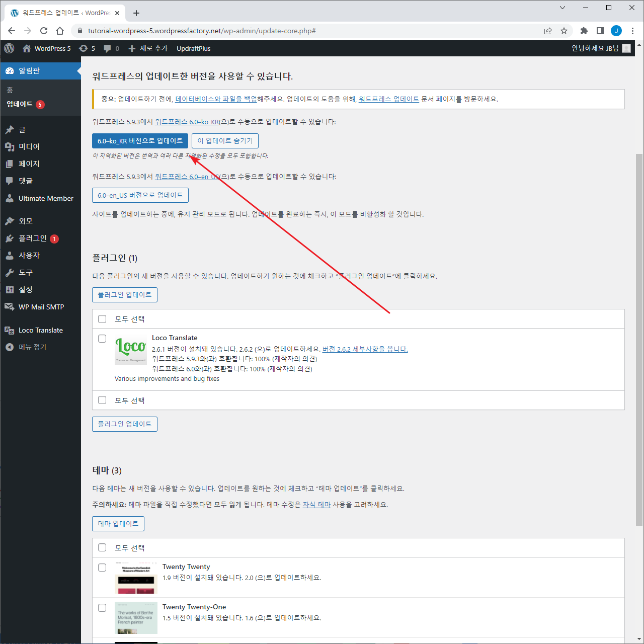Viewport: 644px width, 644px height.
Task: Click the lower 플러그인 업데이트 button
Action: [125, 424]
